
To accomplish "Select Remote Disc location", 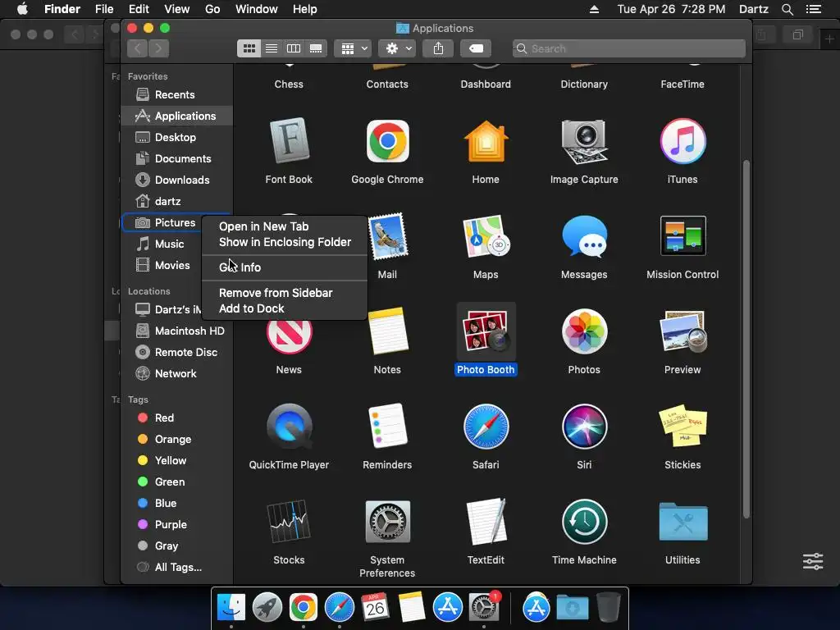I will 177,353.
